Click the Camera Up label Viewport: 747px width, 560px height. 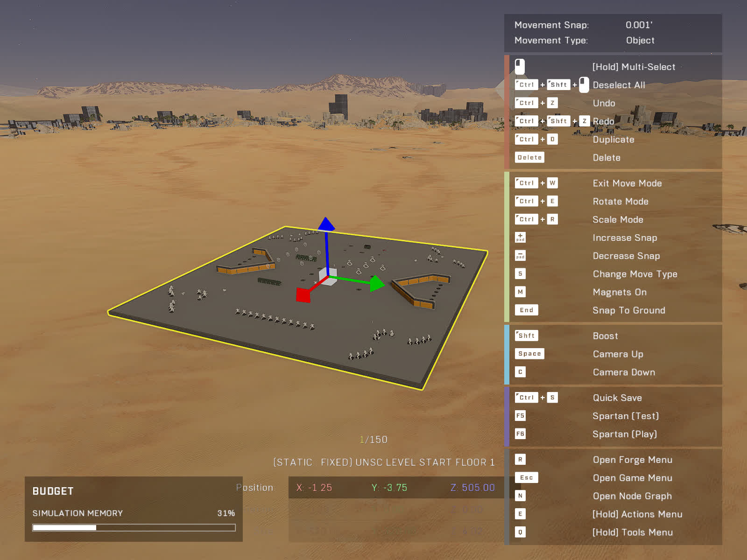(618, 354)
